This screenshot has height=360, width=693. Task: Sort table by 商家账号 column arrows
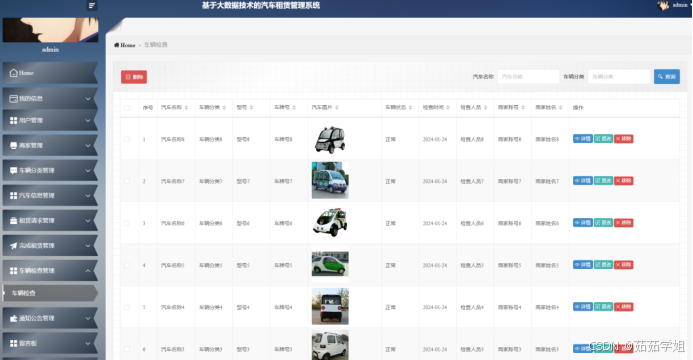pos(523,108)
